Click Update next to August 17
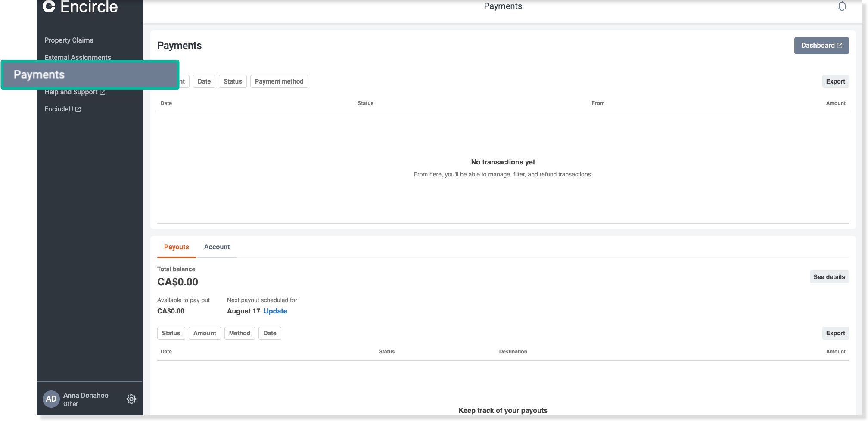868x421 pixels. 275,311
